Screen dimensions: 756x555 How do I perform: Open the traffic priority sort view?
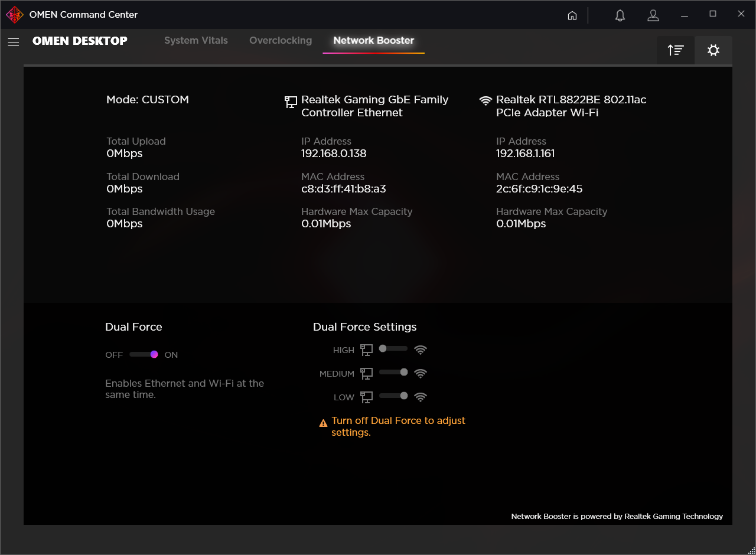pyautogui.click(x=676, y=50)
